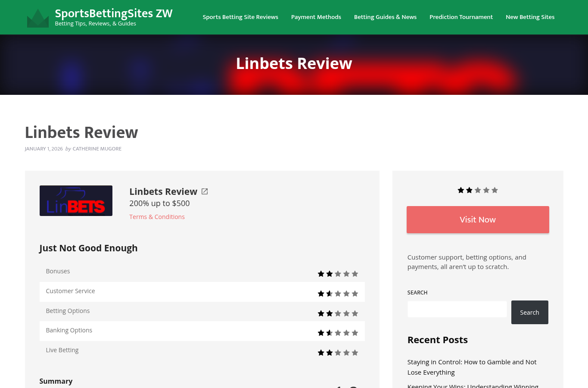Click the 'Bonuses' row label
This screenshot has width=588, height=388.
tap(58, 271)
